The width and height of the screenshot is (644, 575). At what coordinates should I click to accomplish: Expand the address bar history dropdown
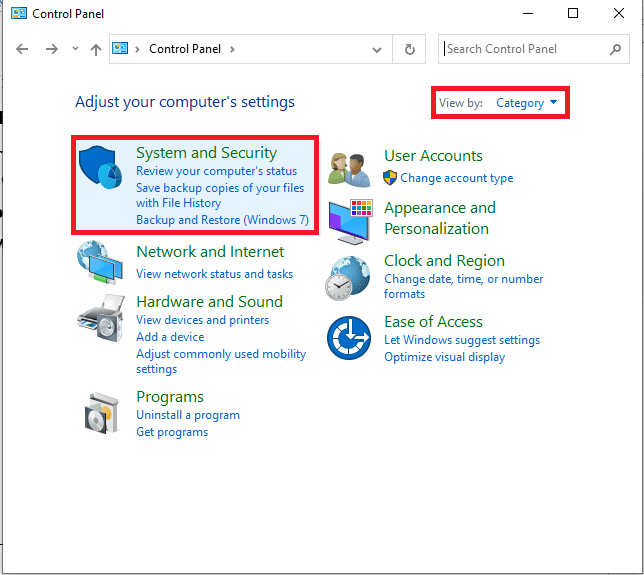point(377,49)
